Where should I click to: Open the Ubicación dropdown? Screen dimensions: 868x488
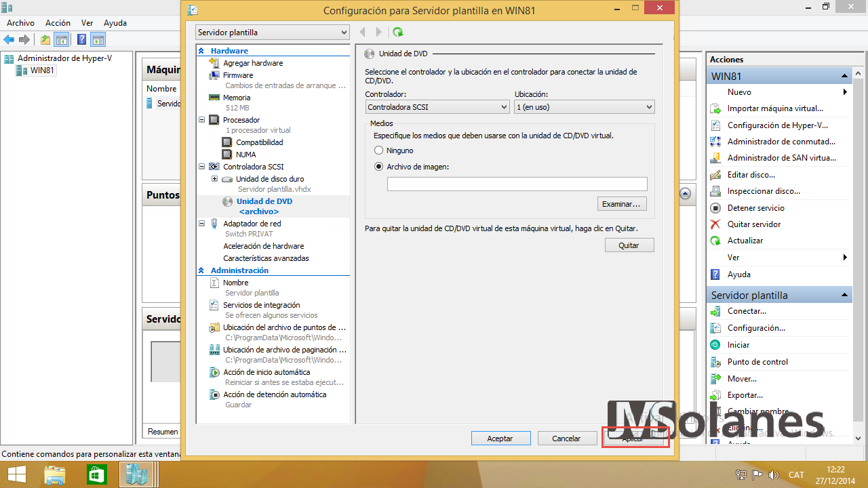pos(585,107)
